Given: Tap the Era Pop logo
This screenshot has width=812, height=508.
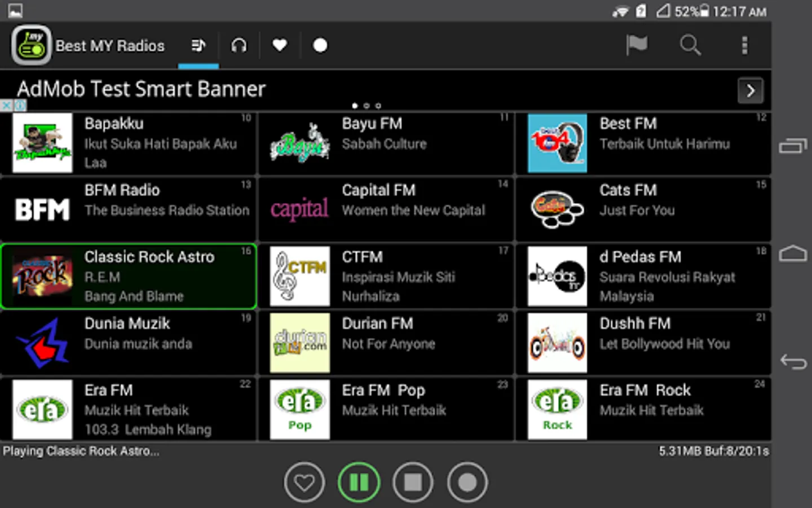Looking at the screenshot, I should pyautogui.click(x=300, y=409).
